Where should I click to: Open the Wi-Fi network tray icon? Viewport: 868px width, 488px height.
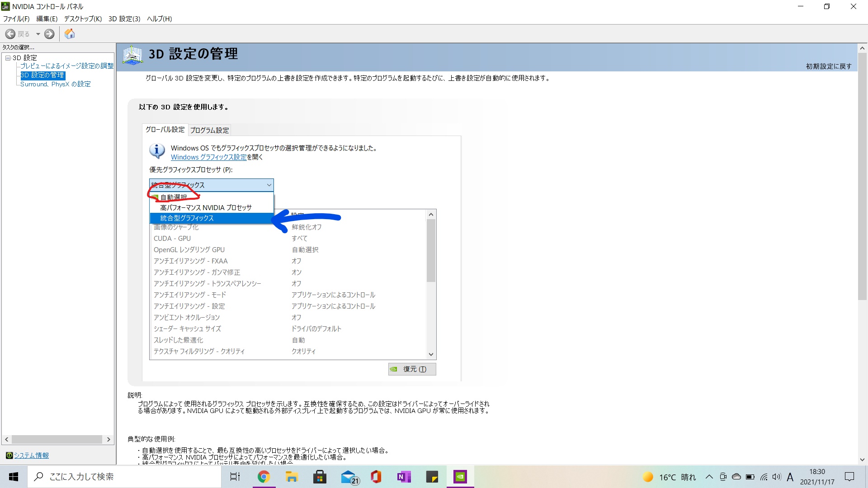[x=764, y=477]
